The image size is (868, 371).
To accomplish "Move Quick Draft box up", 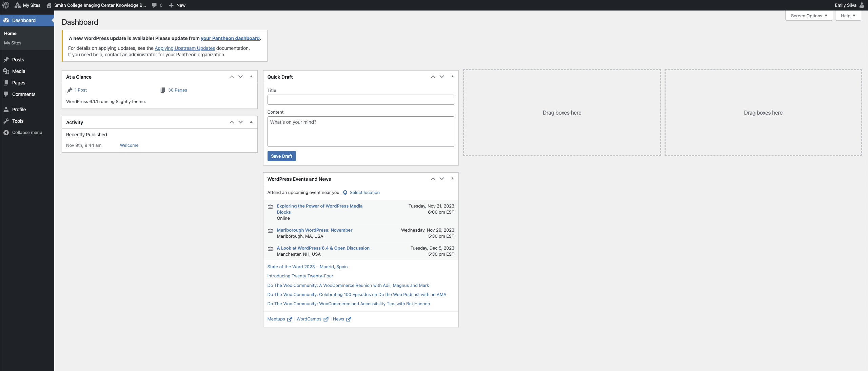I will [433, 77].
